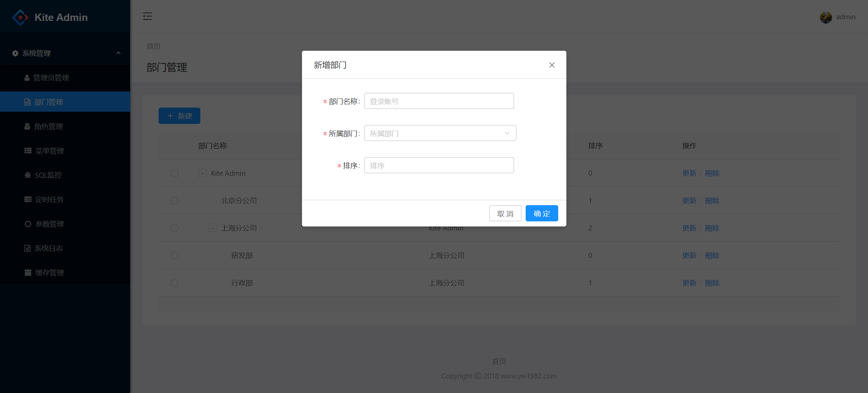Click 删除 link in 行政部 row

coord(712,283)
